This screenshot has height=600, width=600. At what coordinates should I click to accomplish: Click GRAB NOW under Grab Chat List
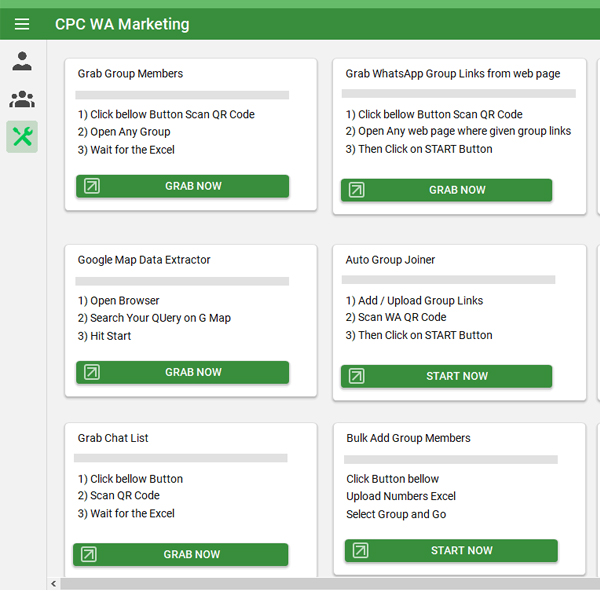181,554
